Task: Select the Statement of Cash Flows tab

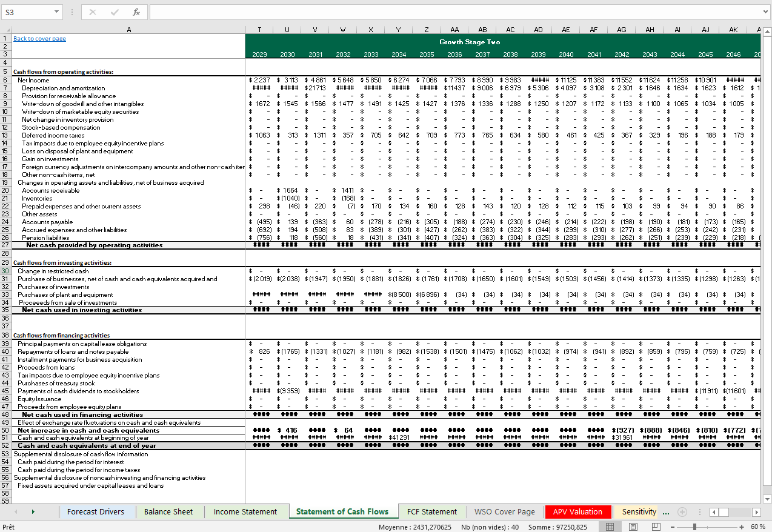Action: click(x=342, y=511)
